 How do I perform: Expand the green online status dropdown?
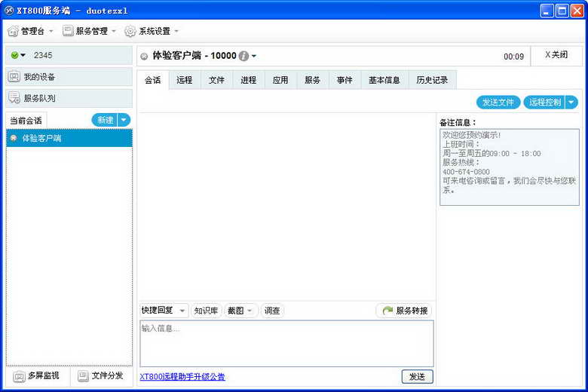23,55
